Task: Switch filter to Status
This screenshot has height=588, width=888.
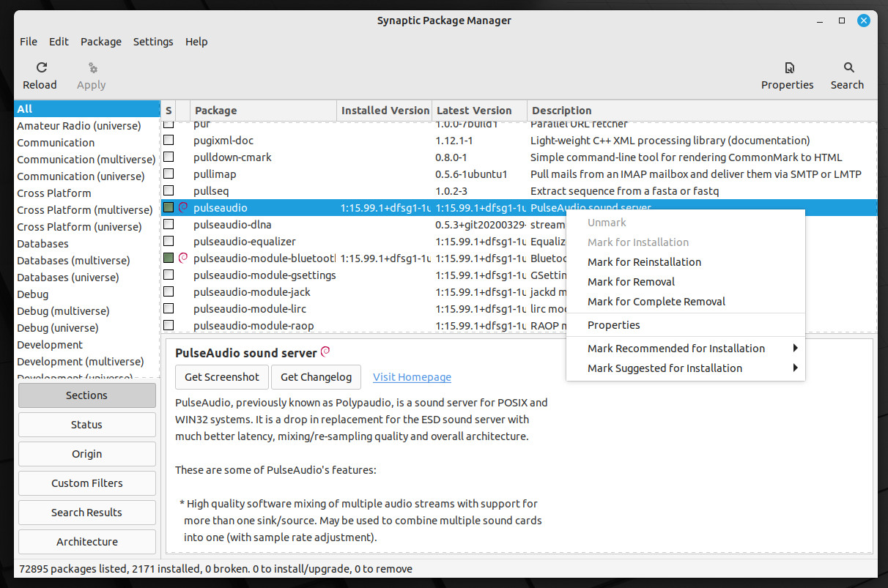Action: click(86, 425)
